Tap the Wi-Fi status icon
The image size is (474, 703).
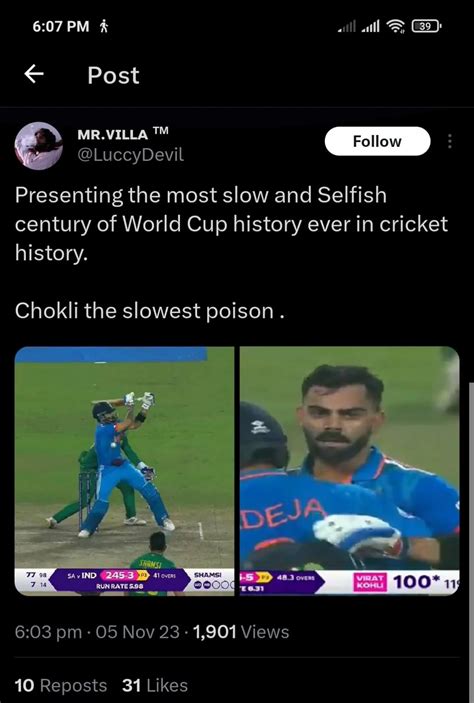pos(395,26)
